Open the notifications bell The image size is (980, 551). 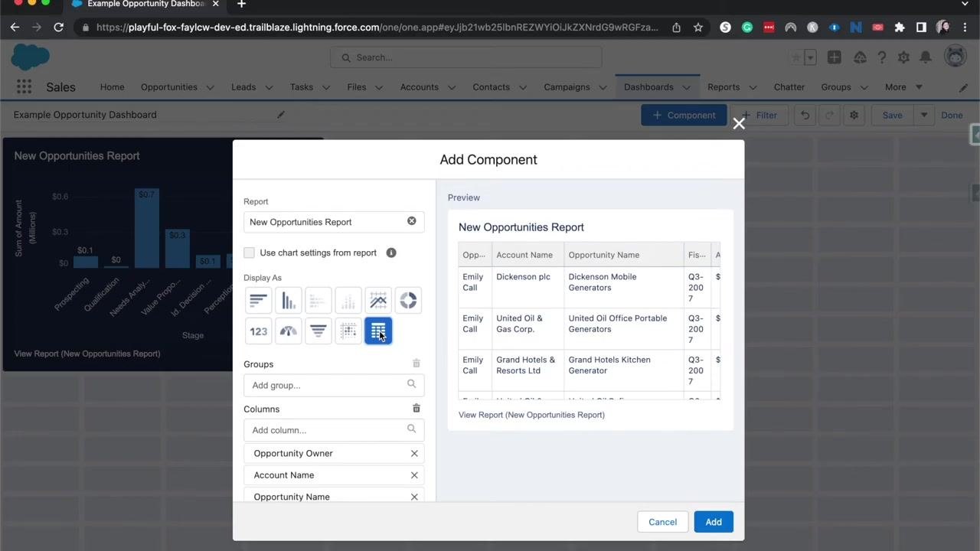(x=926, y=57)
